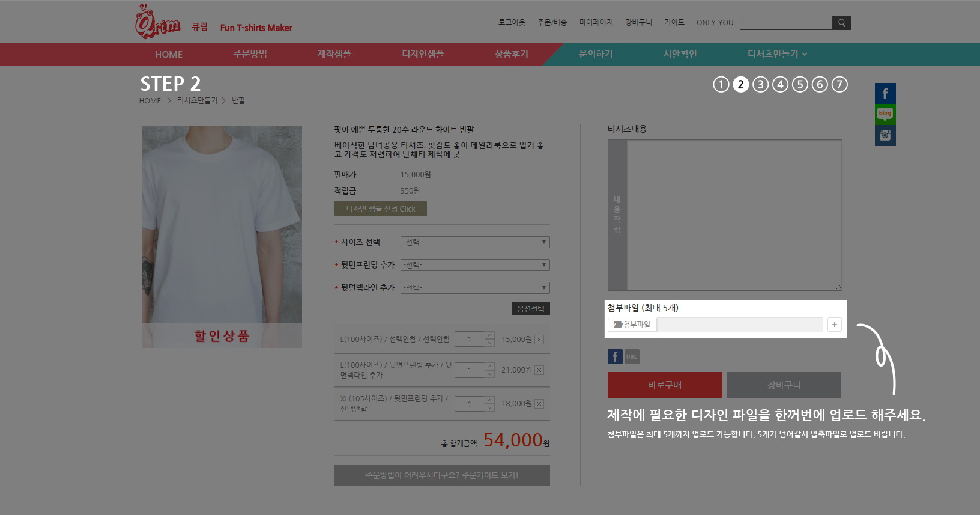Screen dimensions: 980x515
Task: Remove the 15,000원 option row
Action: (x=539, y=340)
